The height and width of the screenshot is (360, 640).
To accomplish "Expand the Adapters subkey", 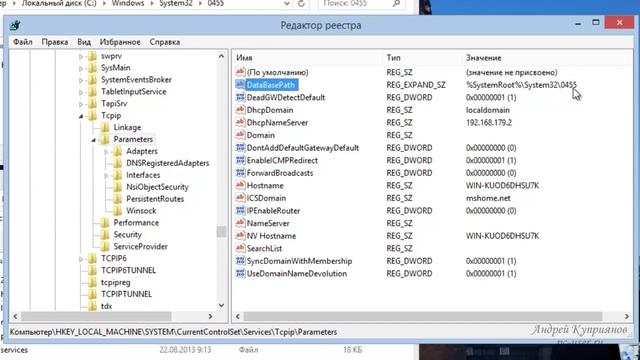I will tap(106, 151).
